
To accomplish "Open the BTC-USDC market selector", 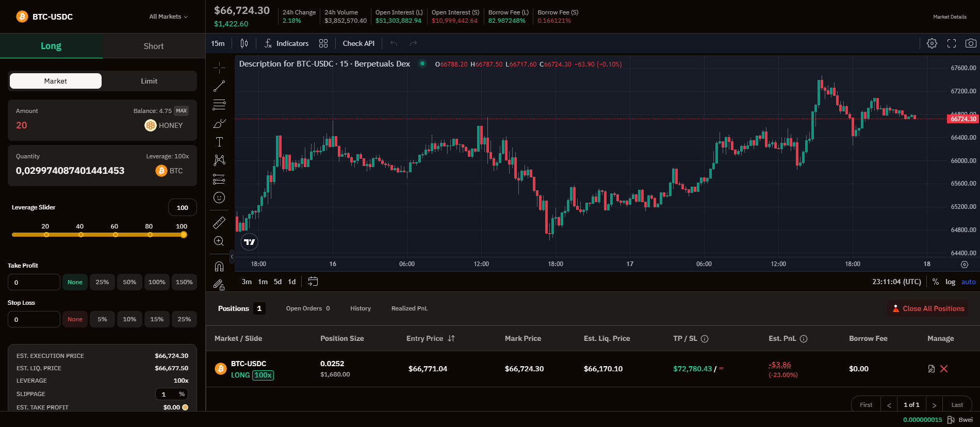I will click(44, 17).
